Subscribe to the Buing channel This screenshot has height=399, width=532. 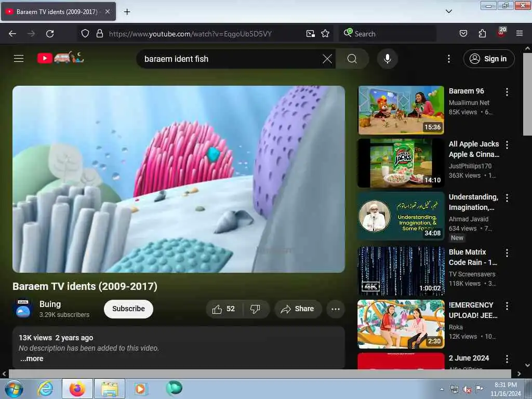tap(129, 309)
